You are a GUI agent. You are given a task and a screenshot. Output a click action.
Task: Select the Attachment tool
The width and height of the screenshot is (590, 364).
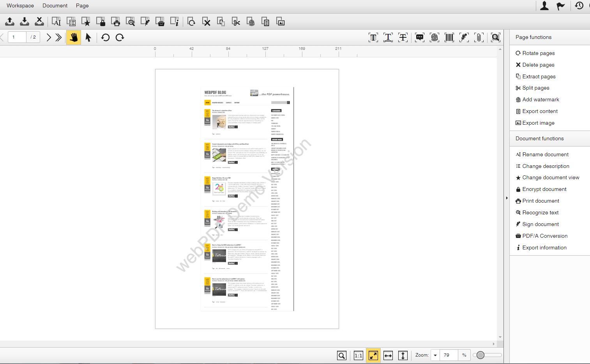[x=479, y=37]
